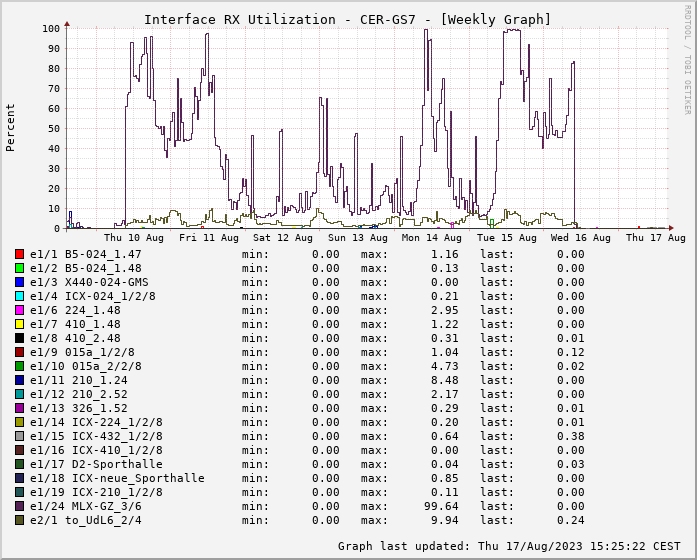Click the green e1/2 B5-024_1.48 legend swatch
This screenshot has height=560, width=697.
pyautogui.click(x=19, y=269)
